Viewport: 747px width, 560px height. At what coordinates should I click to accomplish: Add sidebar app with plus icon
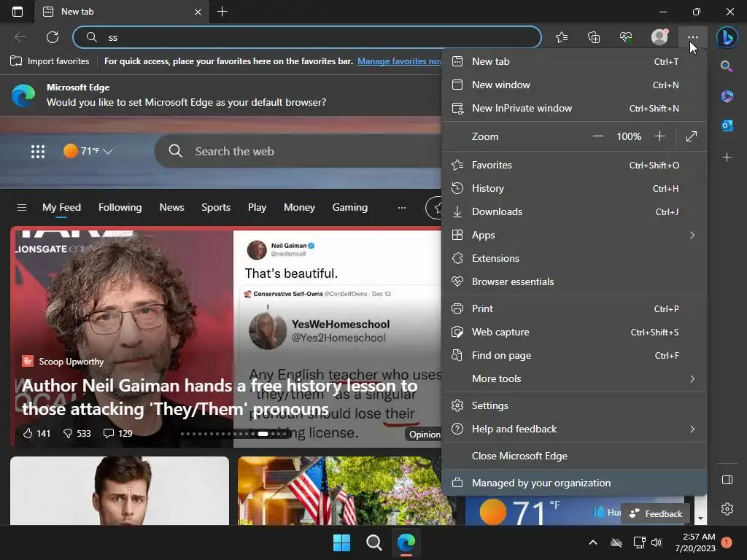coord(727,157)
